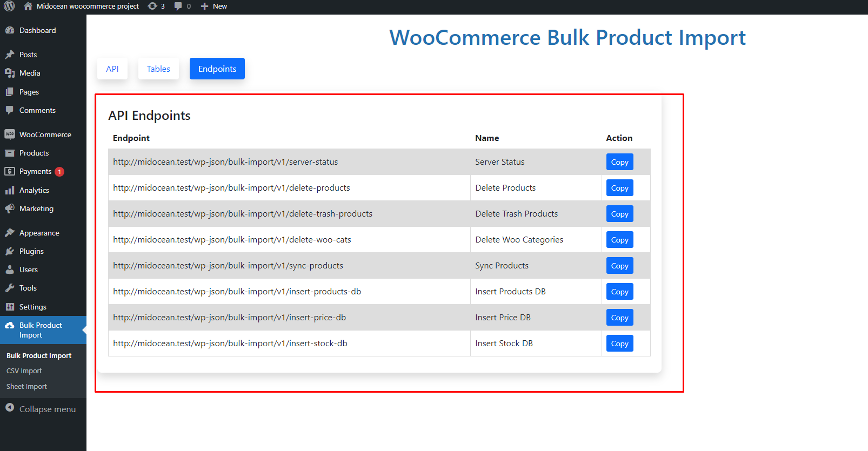Copy the insert-price-db endpoint
This screenshot has width=868, height=451.
pos(620,318)
